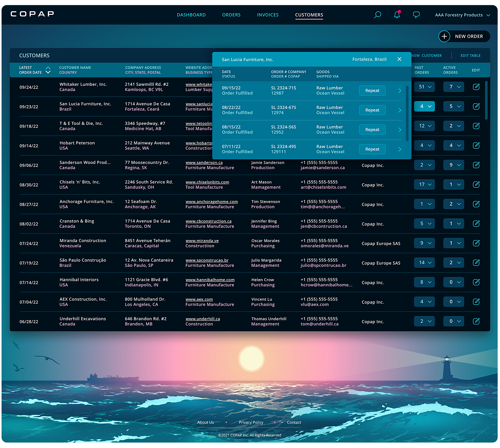The width and height of the screenshot is (500, 448).
Task: Open order SL 2324-49S details arrow
Action: coord(400,149)
